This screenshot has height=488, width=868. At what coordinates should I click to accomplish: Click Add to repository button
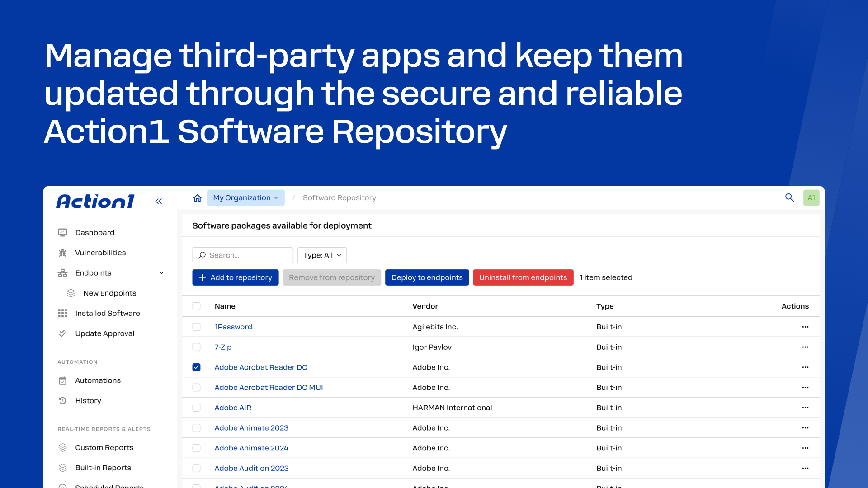point(236,277)
